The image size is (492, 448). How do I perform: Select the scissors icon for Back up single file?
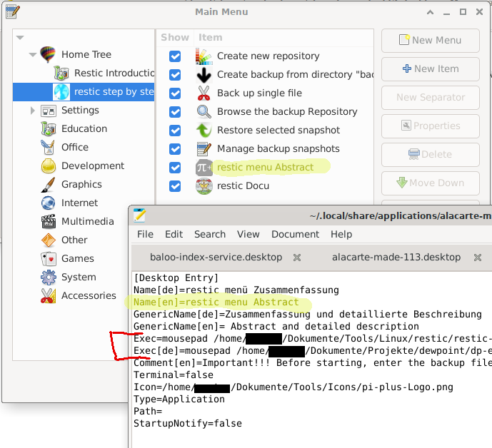point(204,93)
